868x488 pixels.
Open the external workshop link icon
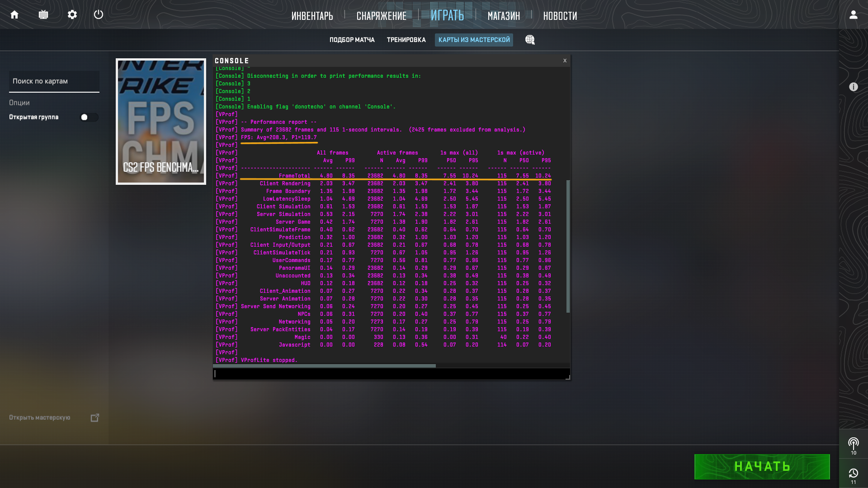pyautogui.click(x=95, y=418)
